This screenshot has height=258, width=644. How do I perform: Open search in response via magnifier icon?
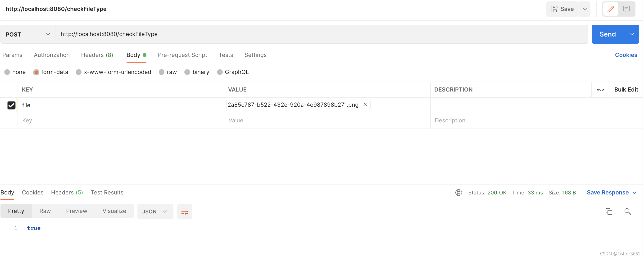[627, 212]
